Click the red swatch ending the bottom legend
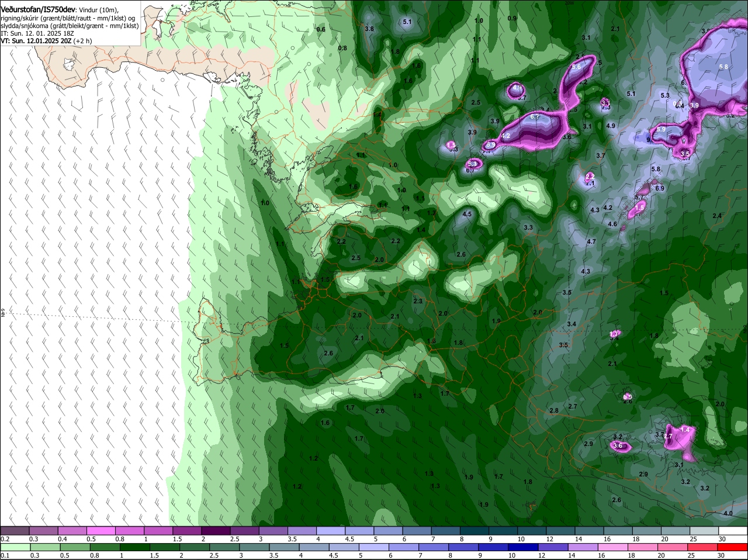748x560 pixels. coord(733,547)
